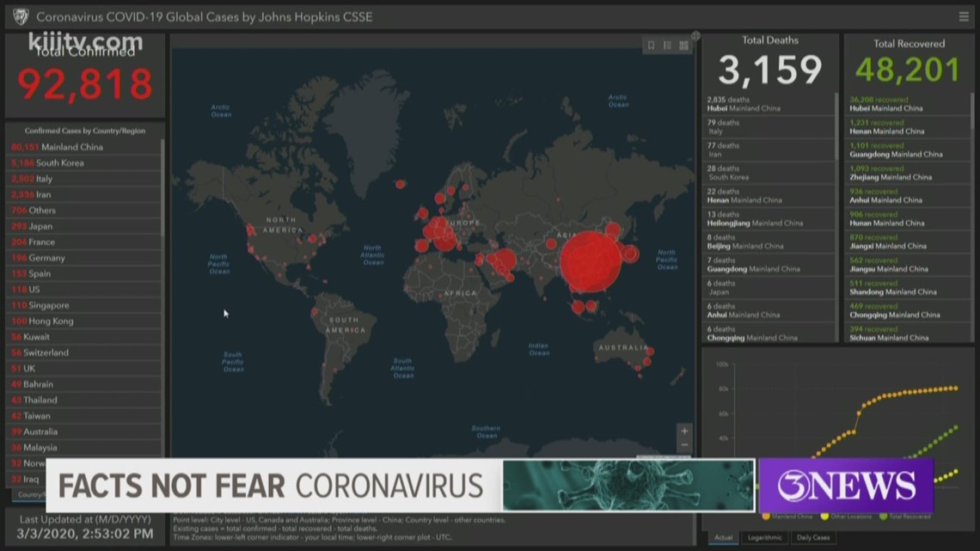
Task: Switch to the Daily Cases chart tab
Action: pyautogui.click(x=812, y=538)
